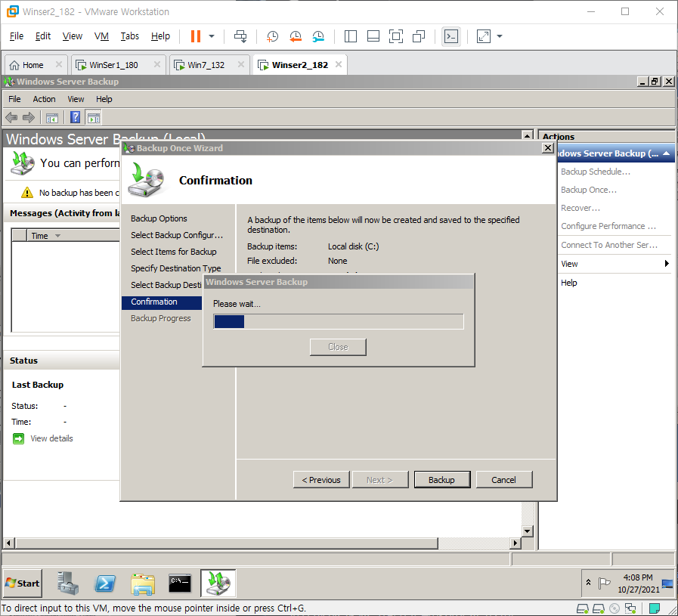Open the VMware Help menu
Image resolution: width=678 pixels, height=616 pixels.
[160, 36]
